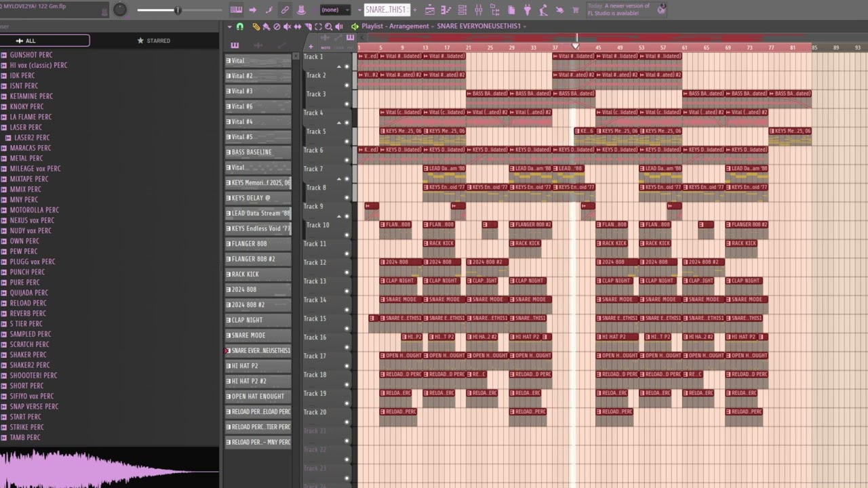
Task: Select the BASS BASELINE pattern in picker
Action: tap(258, 152)
